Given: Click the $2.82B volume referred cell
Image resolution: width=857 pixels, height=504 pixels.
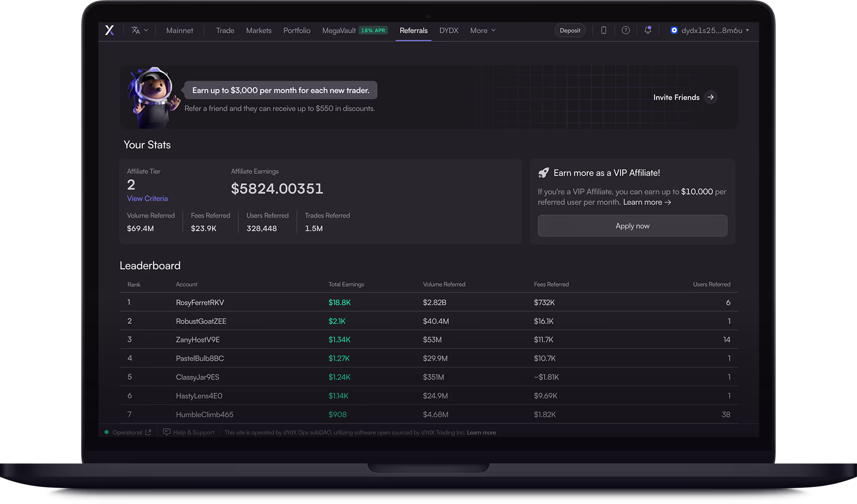Looking at the screenshot, I should (x=435, y=302).
